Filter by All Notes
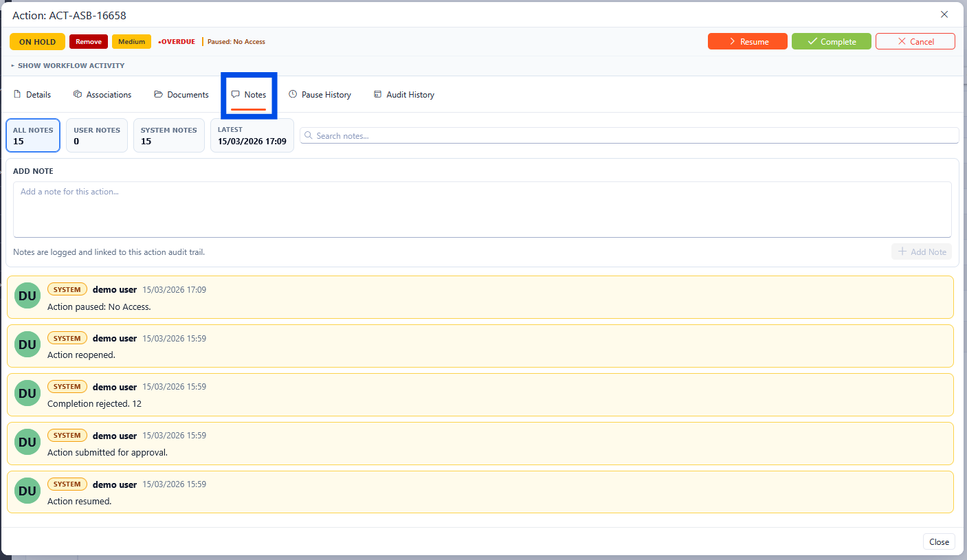This screenshot has width=967, height=560. point(33,135)
